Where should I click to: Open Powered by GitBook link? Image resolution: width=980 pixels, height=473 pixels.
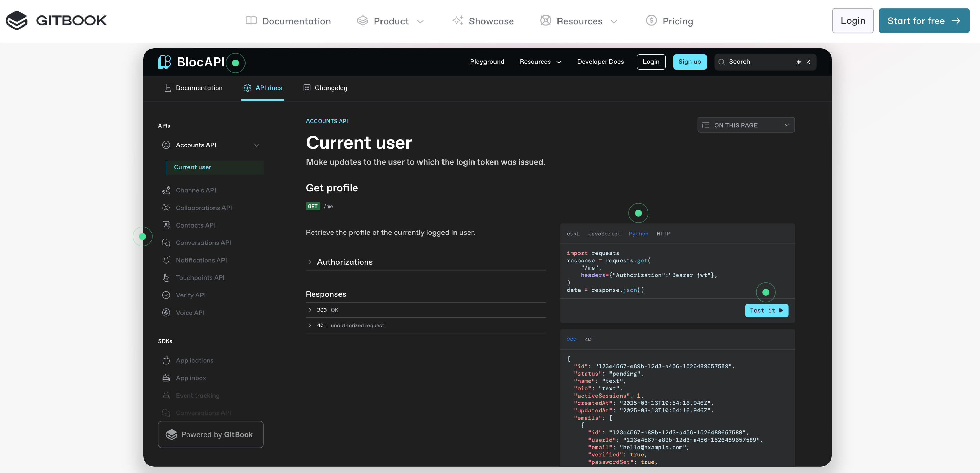coord(210,434)
